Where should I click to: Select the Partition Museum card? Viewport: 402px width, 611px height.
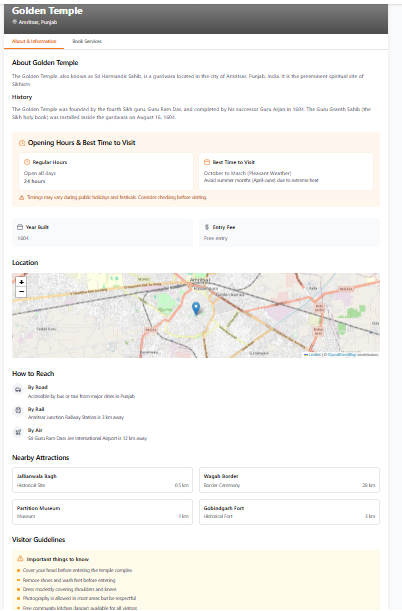pos(102,512)
